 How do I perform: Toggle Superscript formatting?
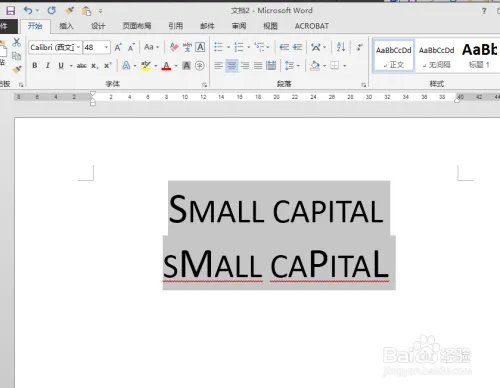click(x=107, y=66)
